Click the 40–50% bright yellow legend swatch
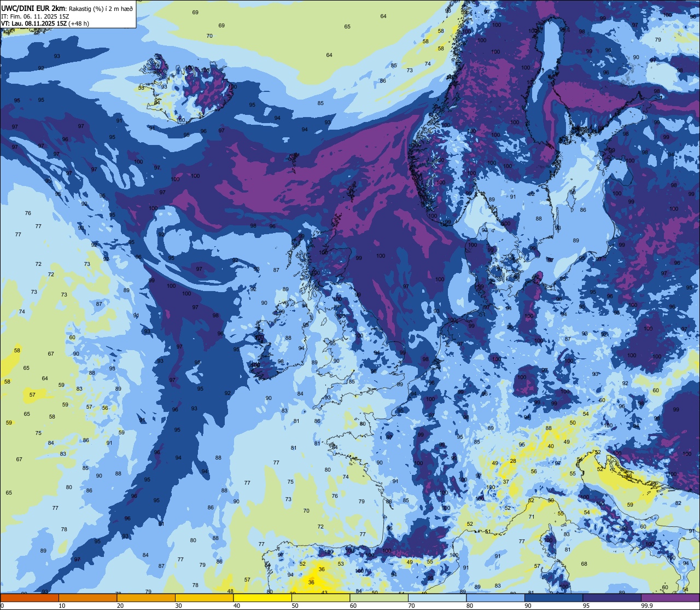 262,597
